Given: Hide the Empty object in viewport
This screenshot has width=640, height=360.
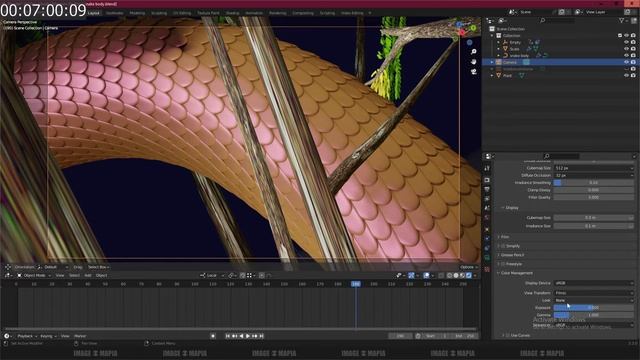Looking at the screenshot, I should pos(626,42).
